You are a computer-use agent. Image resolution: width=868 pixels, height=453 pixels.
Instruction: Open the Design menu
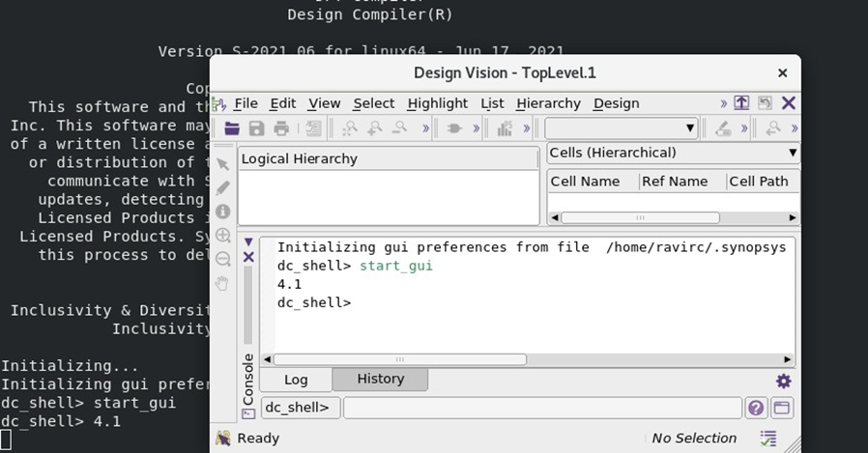616,103
